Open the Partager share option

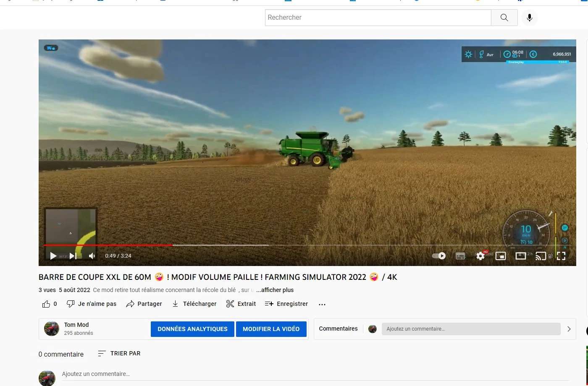click(x=144, y=304)
